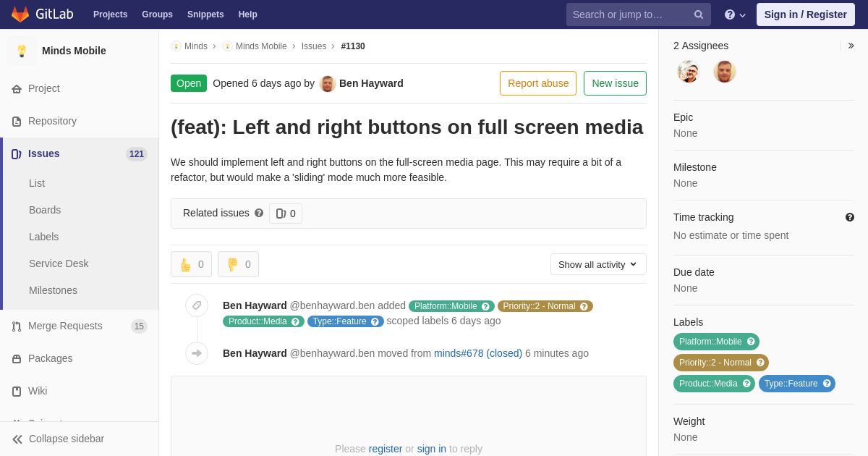Open Milestones under Issues sidebar
Image resolution: width=868 pixels, height=456 pixels.
(53, 290)
